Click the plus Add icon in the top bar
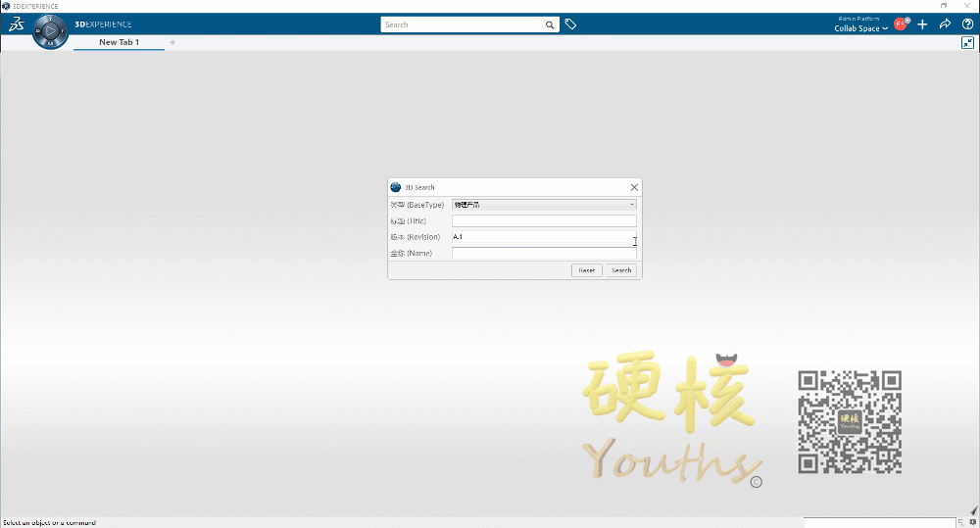 [922, 24]
